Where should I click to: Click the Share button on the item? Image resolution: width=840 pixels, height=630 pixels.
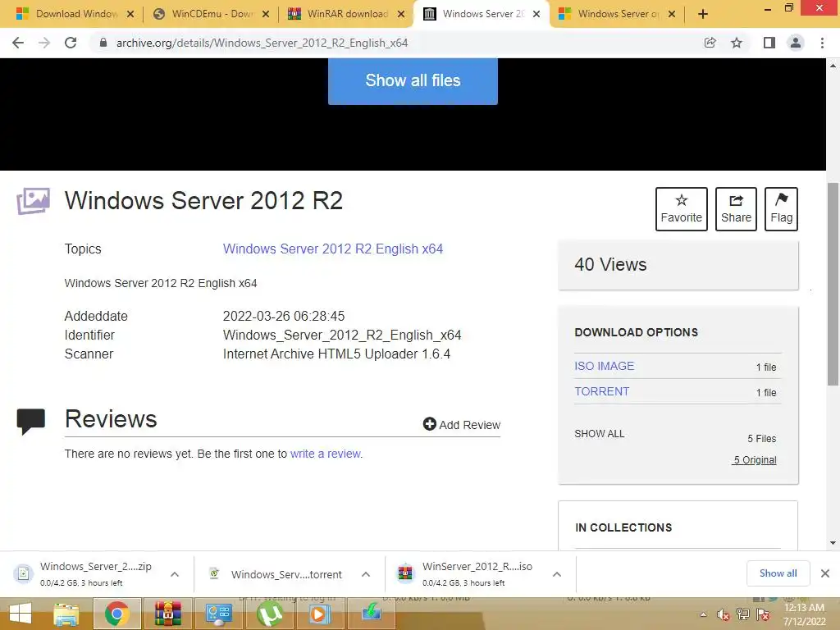coord(736,209)
